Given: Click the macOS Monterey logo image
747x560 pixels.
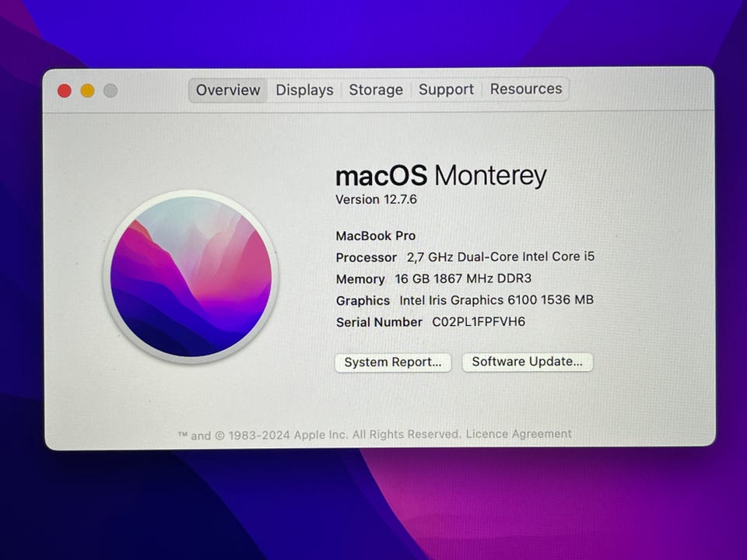Looking at the screenshot, I should (191, 277).
